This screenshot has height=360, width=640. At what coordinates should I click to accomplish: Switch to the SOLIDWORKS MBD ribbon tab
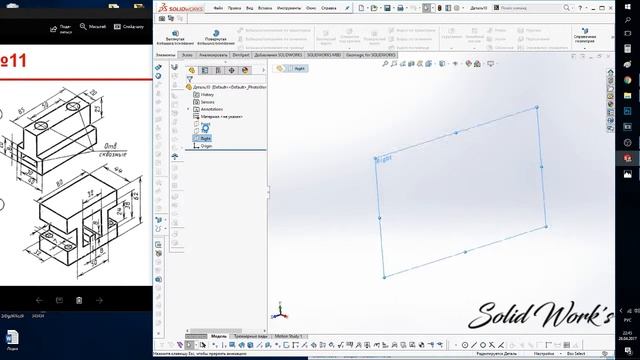point(324,55)
